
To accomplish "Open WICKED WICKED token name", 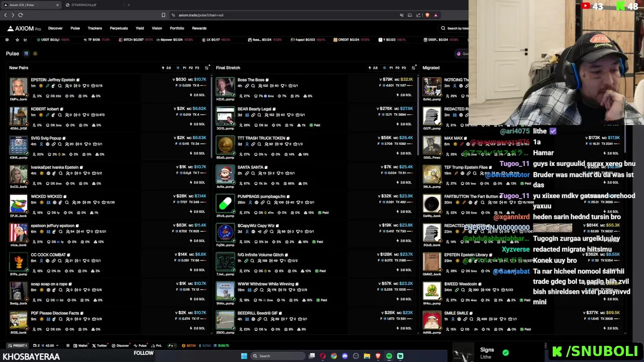I will tap(46, 197).
